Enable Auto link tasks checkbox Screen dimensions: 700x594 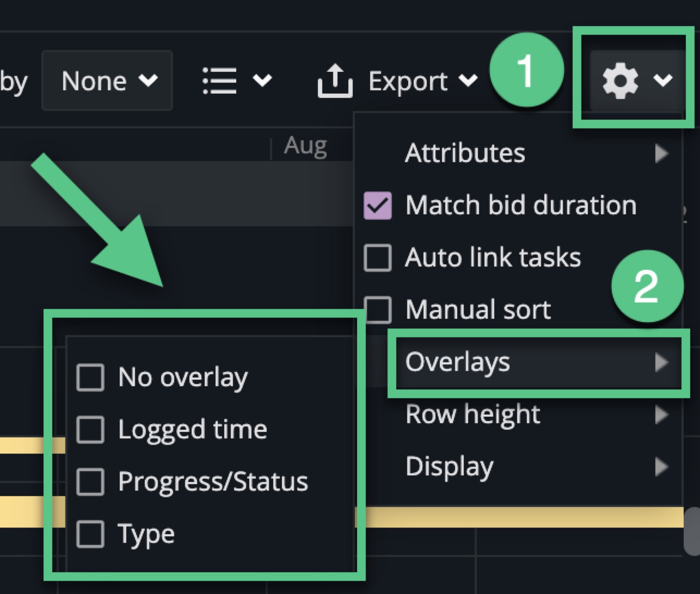pos(377,257)
